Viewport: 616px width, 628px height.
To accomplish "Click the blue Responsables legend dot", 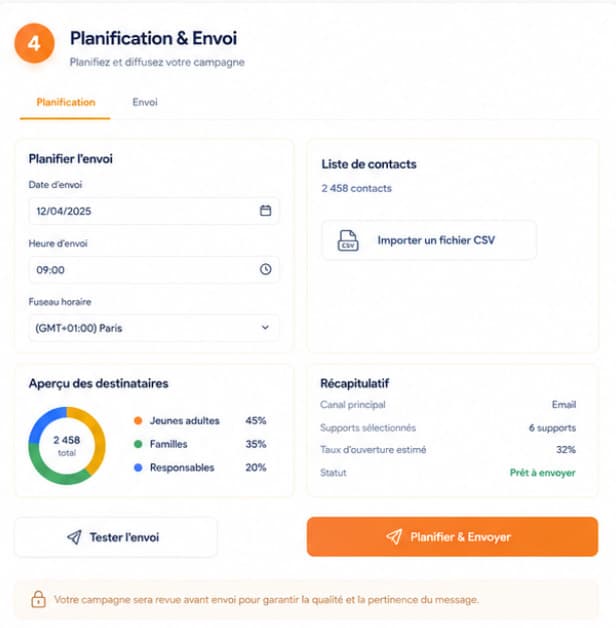I will pyautogui.click(x=138, y=467).
